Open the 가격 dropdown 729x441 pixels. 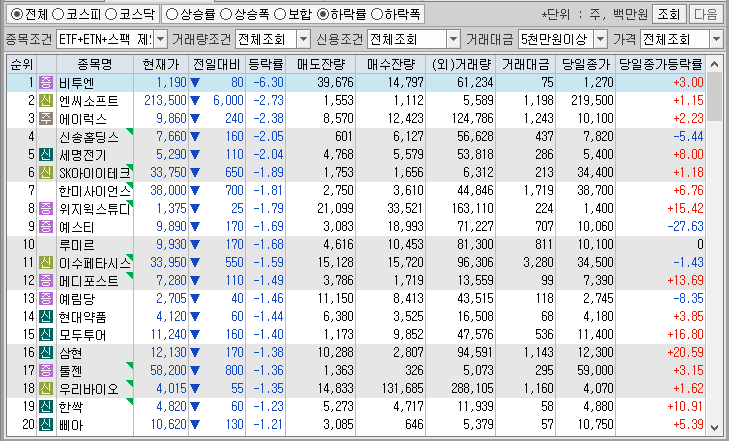point(716,39)
